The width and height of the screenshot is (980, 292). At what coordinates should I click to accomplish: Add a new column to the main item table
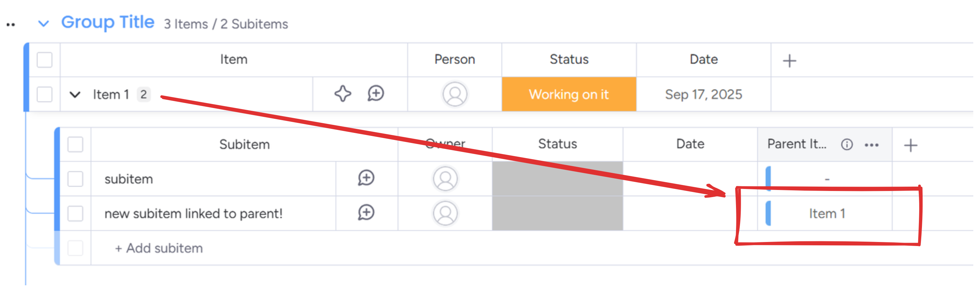[x=789, y=60]
